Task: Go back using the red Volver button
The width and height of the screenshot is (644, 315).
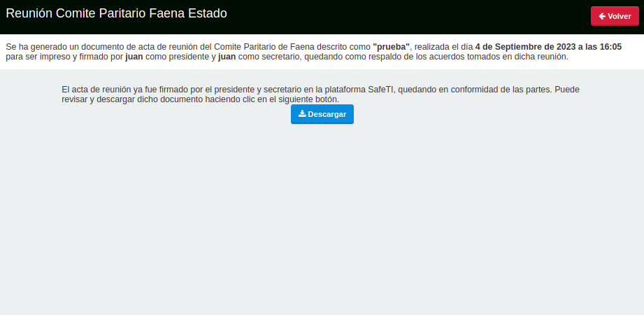Action: point(615,16)
